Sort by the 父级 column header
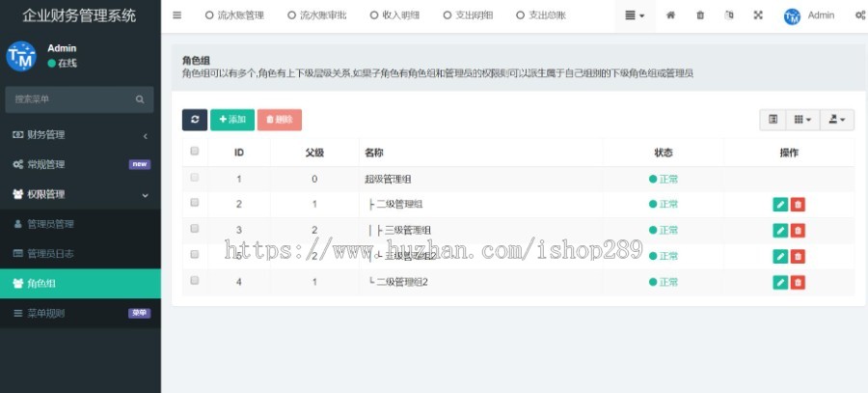 click(x=314, y=153)
